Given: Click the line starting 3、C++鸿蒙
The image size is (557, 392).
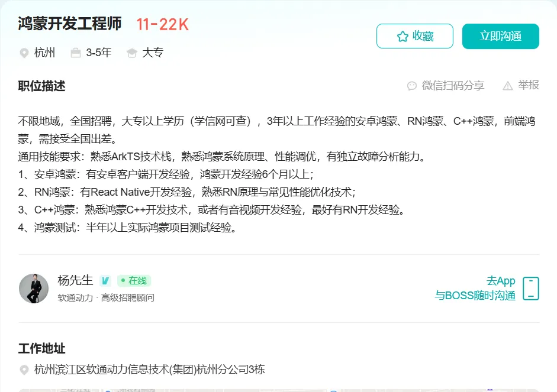Looking at the screenshot, I should click(212, 210).
